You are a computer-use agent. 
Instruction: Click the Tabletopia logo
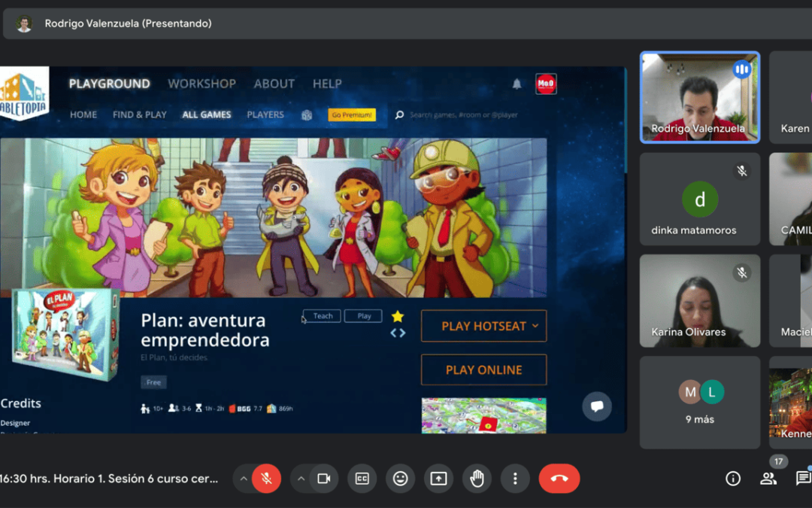click(24, 94)
